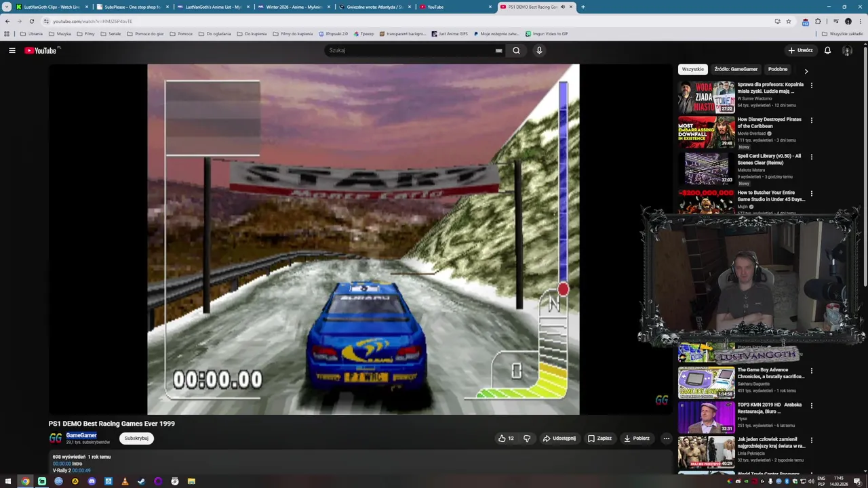The width and height of the screenshot is (868, 488).
Task: Save video with Zapisz button
Action: (599, 438)
